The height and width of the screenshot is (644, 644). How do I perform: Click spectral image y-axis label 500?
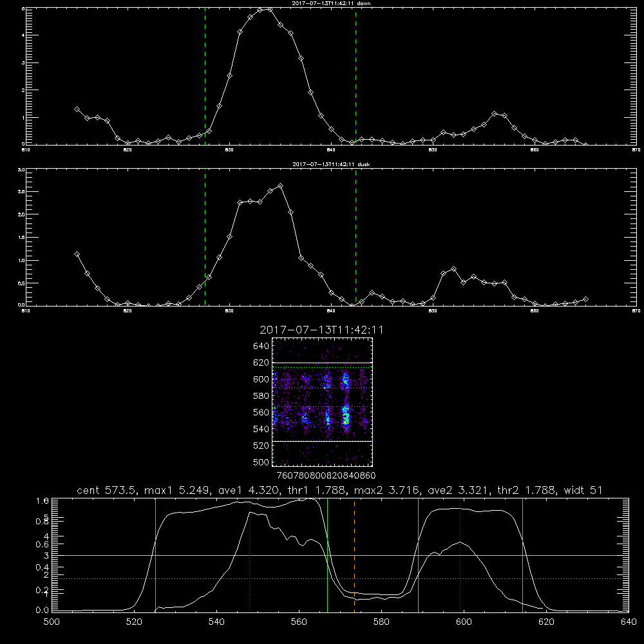(261, 462)
